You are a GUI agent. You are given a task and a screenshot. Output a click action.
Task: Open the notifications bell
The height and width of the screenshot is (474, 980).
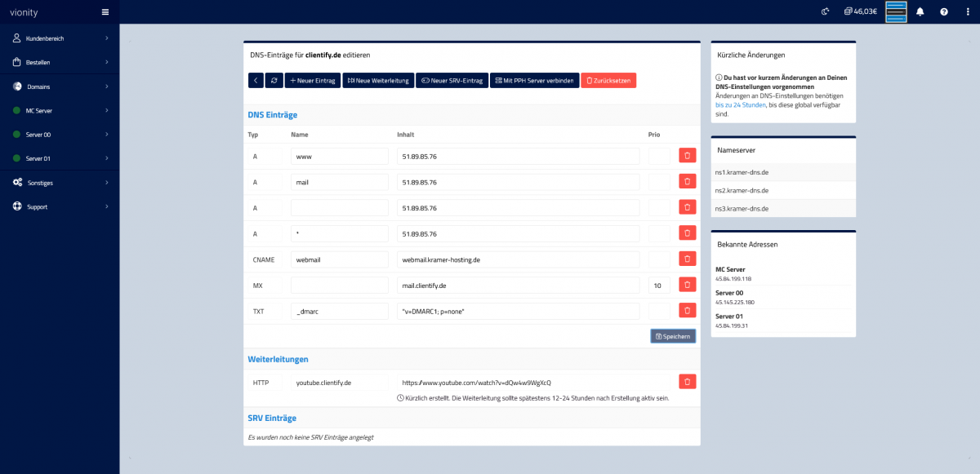920,11
